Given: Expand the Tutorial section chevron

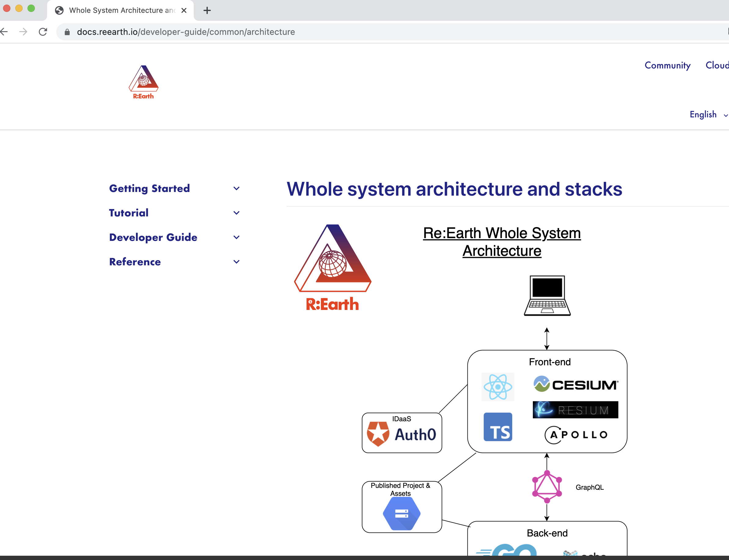Looking at the screenshot, I should 236,213.
